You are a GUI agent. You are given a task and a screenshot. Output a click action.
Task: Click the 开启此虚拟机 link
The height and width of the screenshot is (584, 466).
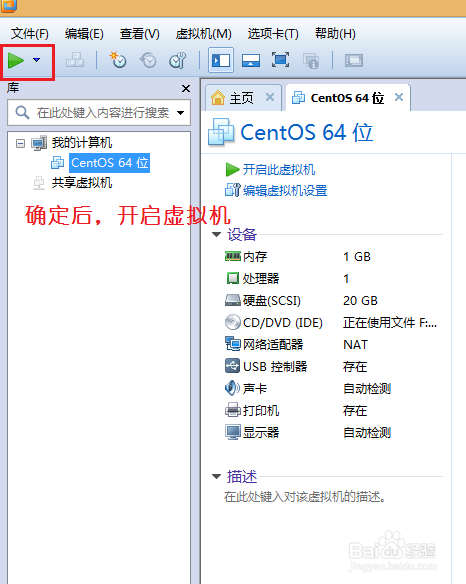279,170
